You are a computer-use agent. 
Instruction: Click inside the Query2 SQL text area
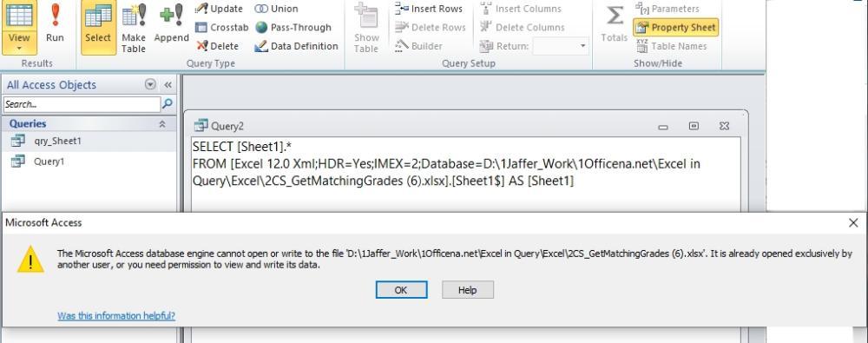tap(465, 175)
